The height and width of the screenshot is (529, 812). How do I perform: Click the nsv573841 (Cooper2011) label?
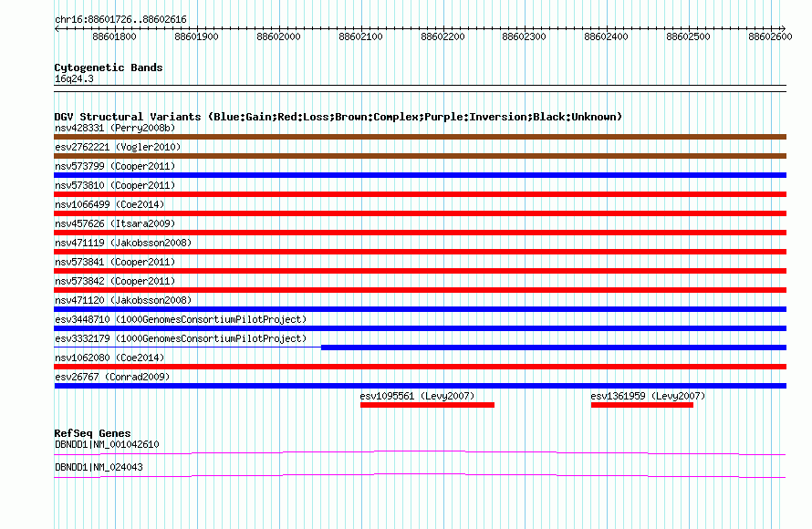tap(115, 262)
